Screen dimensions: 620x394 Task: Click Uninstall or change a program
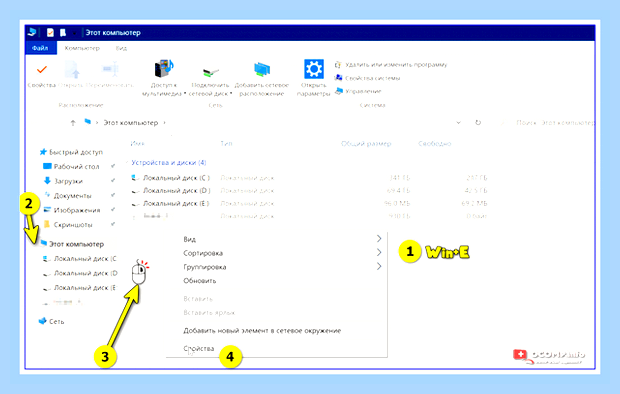pos(396,64)
